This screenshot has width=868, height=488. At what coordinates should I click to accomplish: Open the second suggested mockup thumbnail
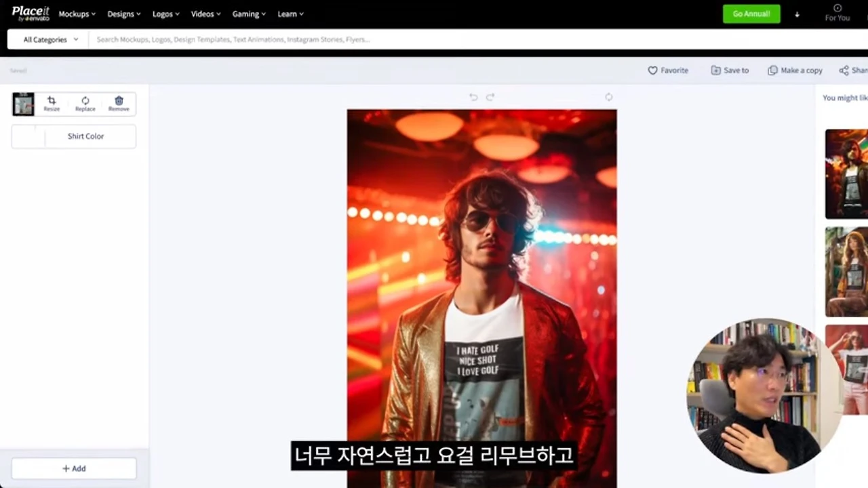(846, 272)
